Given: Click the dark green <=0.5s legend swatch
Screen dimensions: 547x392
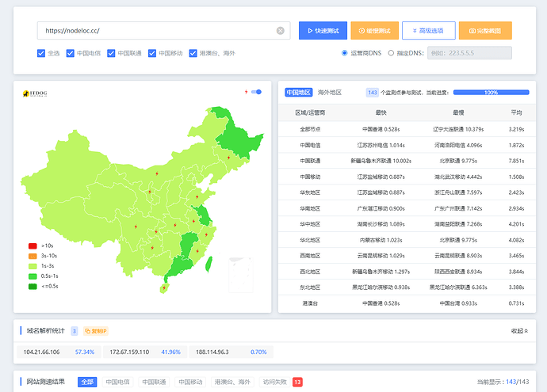Looking at the screenshot, I should tap(33, 287).
